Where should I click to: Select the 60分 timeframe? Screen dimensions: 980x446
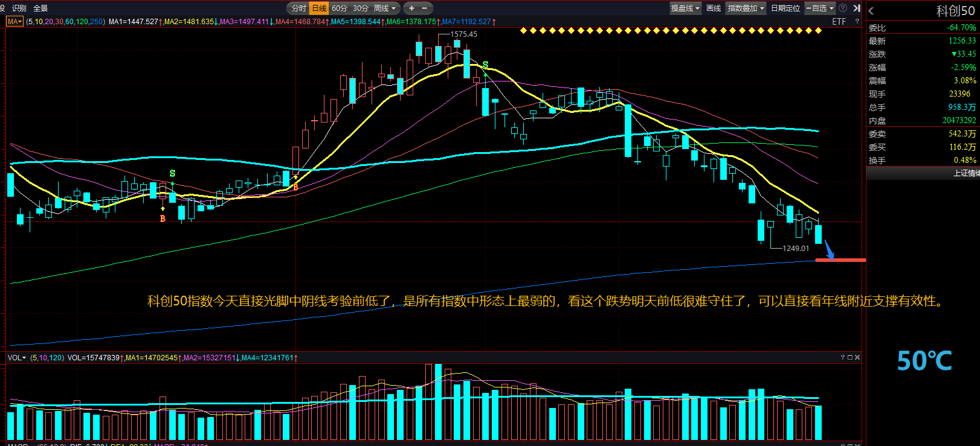[340, 8]
